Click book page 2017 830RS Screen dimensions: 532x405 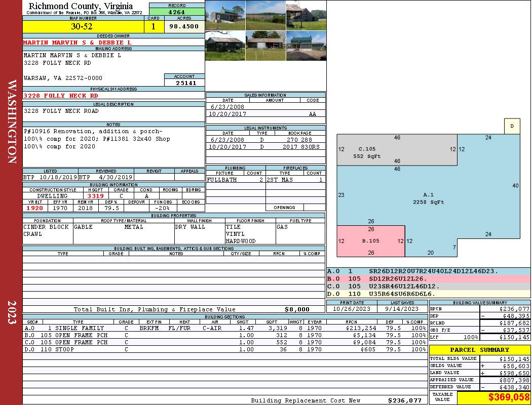tap(301, 147)
